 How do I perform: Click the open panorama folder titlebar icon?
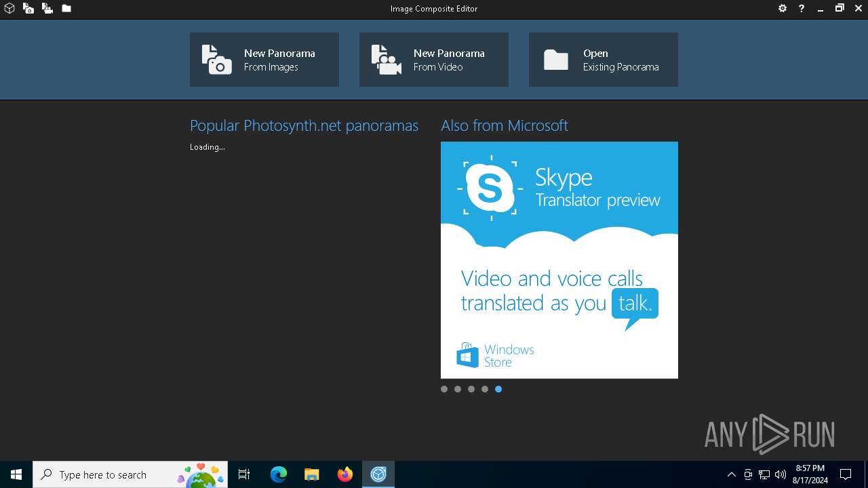[x=66, y=9]
